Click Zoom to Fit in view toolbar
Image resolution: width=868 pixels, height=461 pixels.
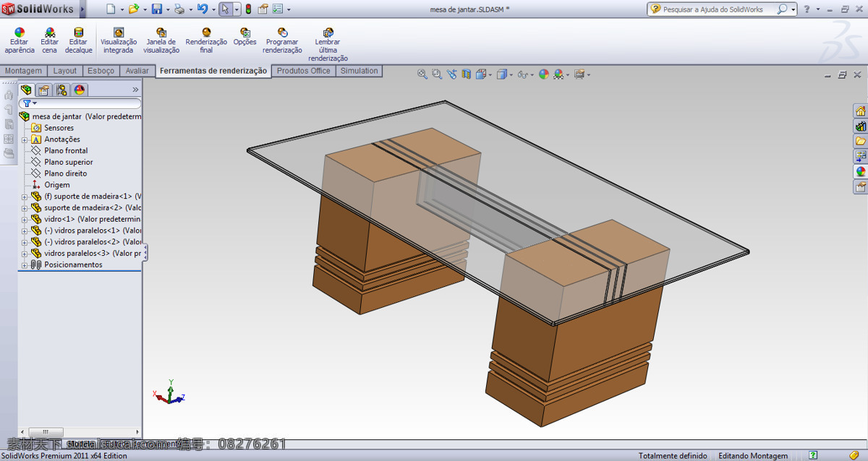[422, 74]
